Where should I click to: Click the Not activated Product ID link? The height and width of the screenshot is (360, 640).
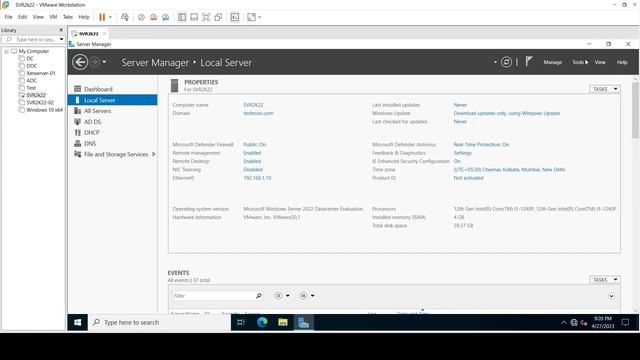(x=469, y=178)
